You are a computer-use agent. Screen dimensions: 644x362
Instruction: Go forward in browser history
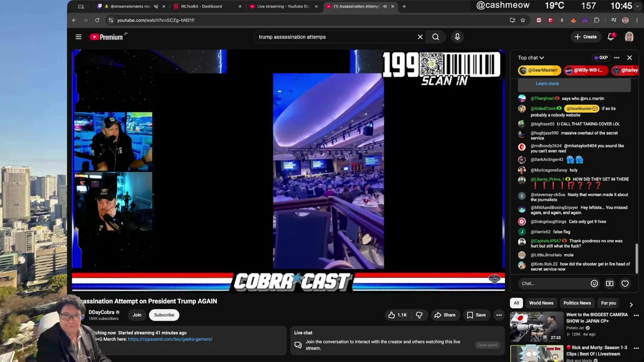click(x=86, y=20)
